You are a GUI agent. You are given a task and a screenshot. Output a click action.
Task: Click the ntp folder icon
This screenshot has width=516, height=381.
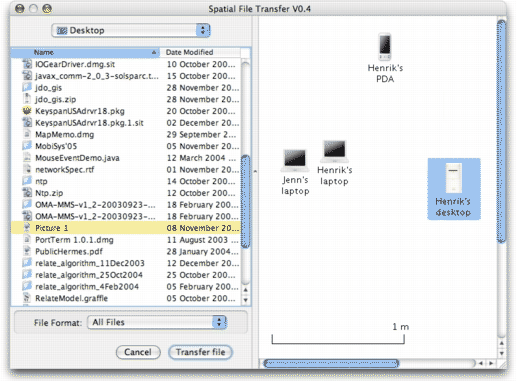(27, 181)
